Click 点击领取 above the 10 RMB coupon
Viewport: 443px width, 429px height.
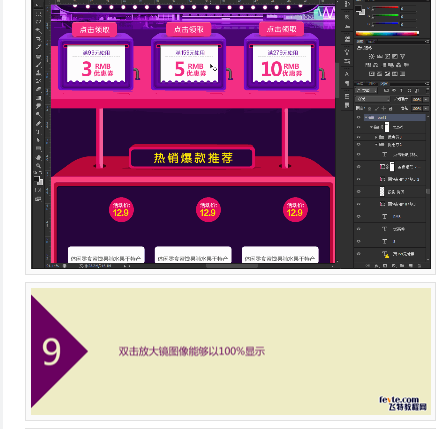point(282,30)
